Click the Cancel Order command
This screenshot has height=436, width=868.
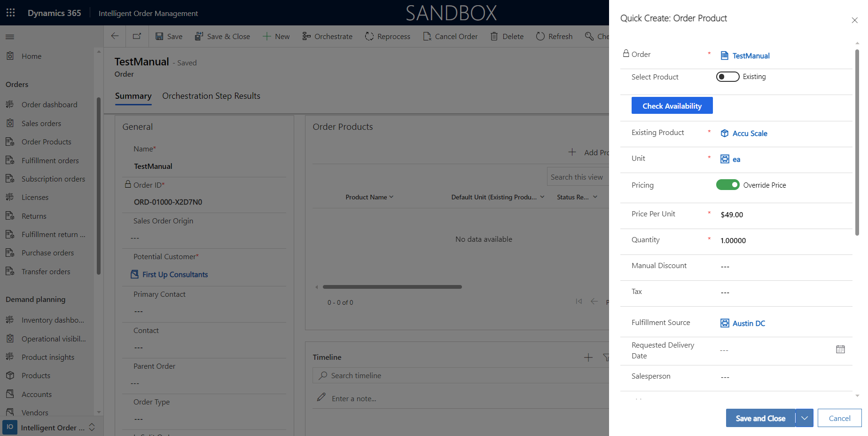click(450, 36)
